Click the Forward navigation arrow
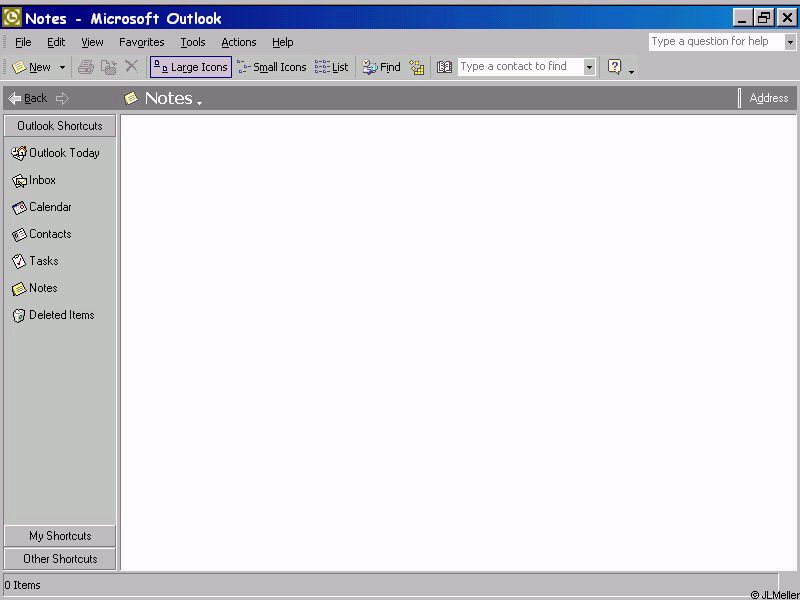Image resolution: width=800 pixels, height=600 pixels. click(62, 98)
